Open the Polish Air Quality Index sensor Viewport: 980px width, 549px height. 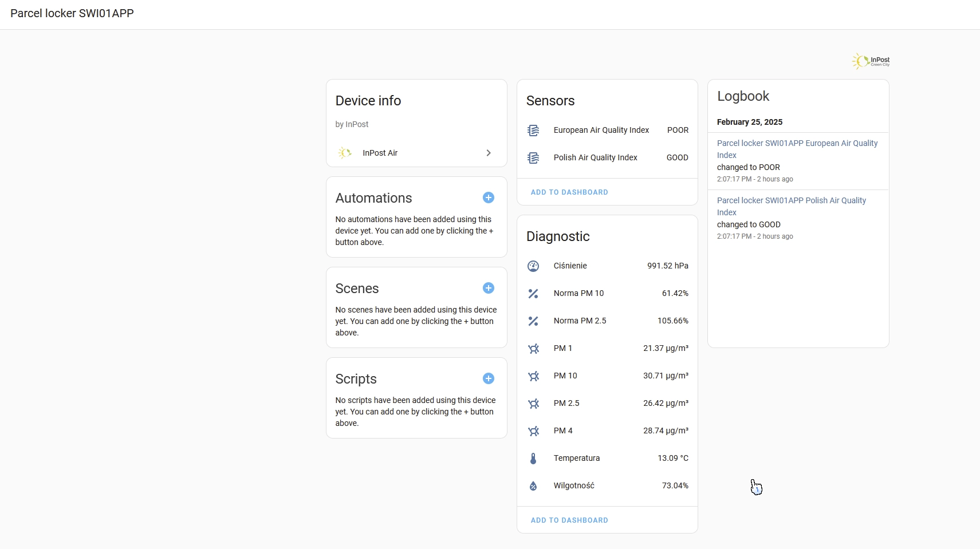(595, 157)
